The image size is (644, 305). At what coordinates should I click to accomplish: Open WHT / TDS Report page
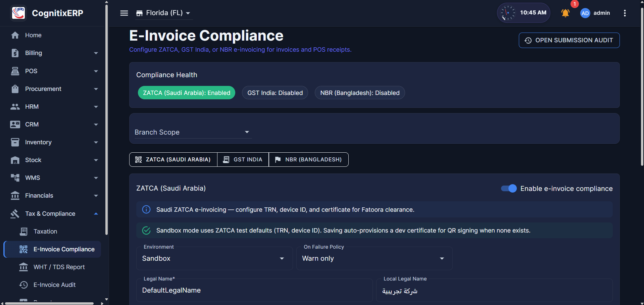[x=53, y=267]
